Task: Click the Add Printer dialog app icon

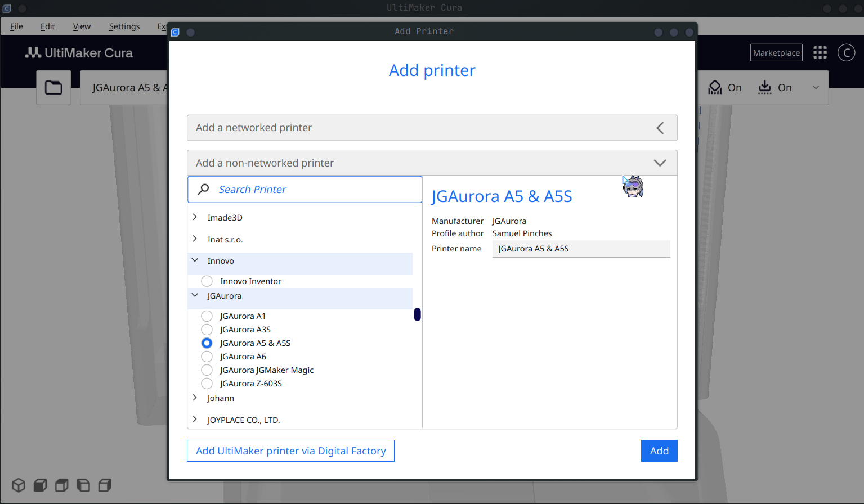Action: tap(175, 32)
